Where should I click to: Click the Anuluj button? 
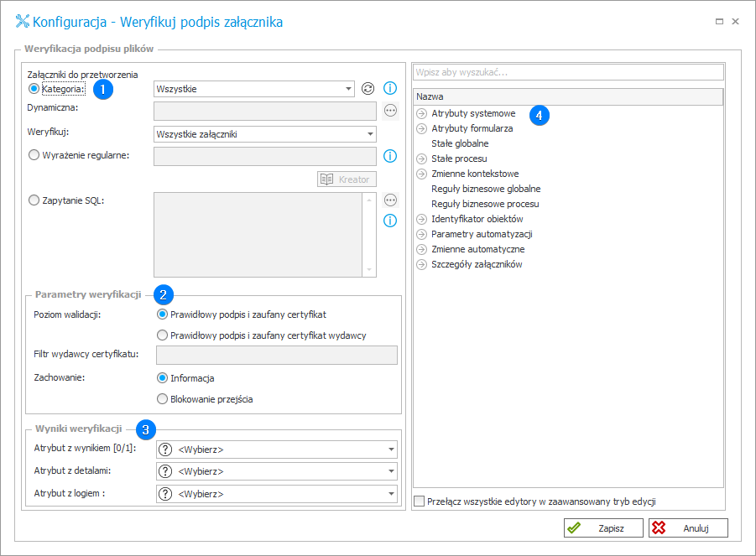pyautogui.click(x=689, y=528)
